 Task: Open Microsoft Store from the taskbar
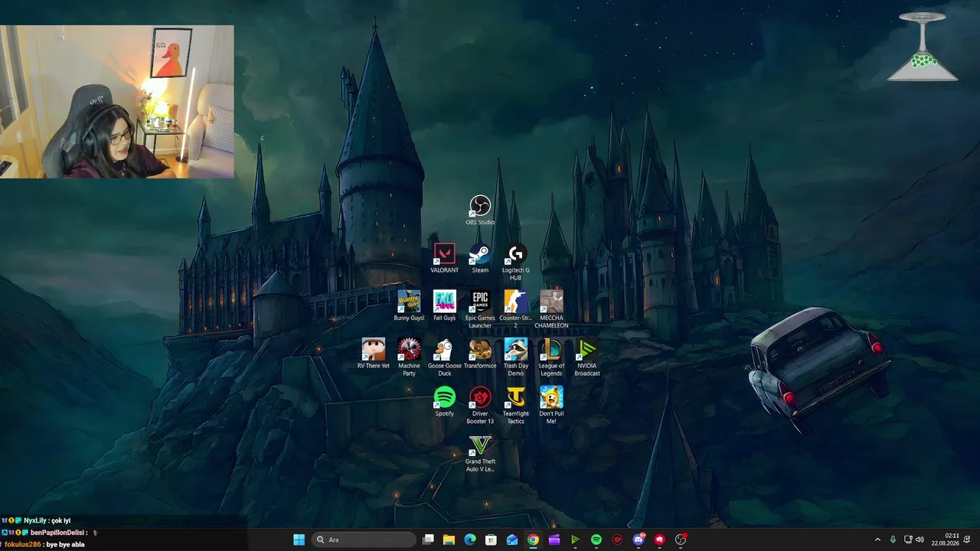[492, 540]
